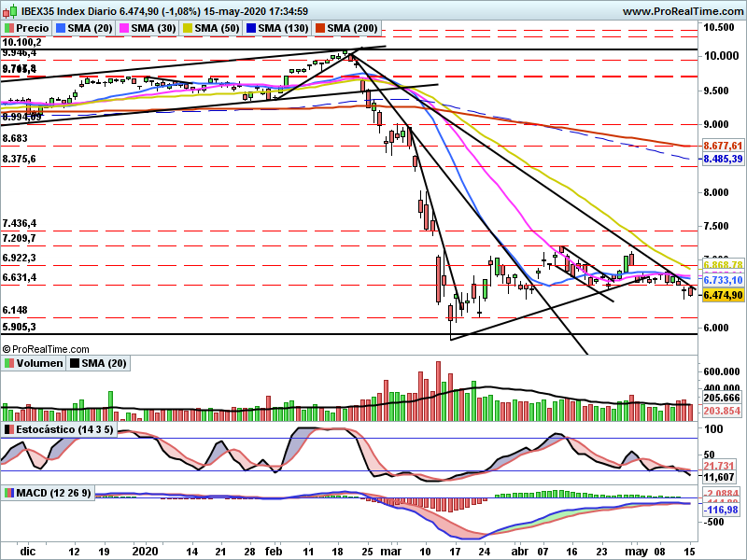Click the Volumen bars icon
This screenshot has width=747, height=560.
[x=9, y=363]
